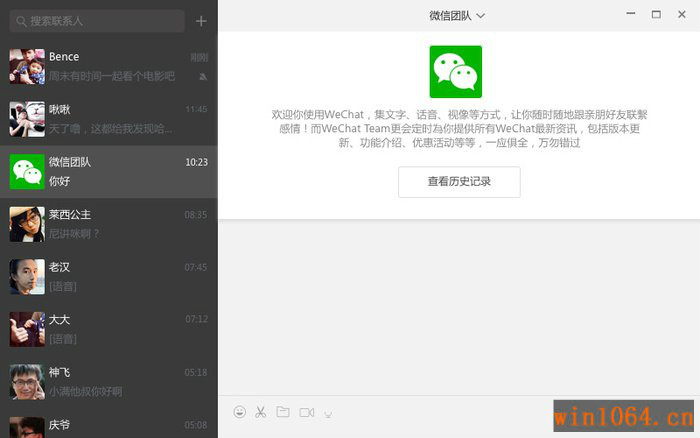Click the search magnifier icon
Screen dimensions: 700x438
click(21, 21)
